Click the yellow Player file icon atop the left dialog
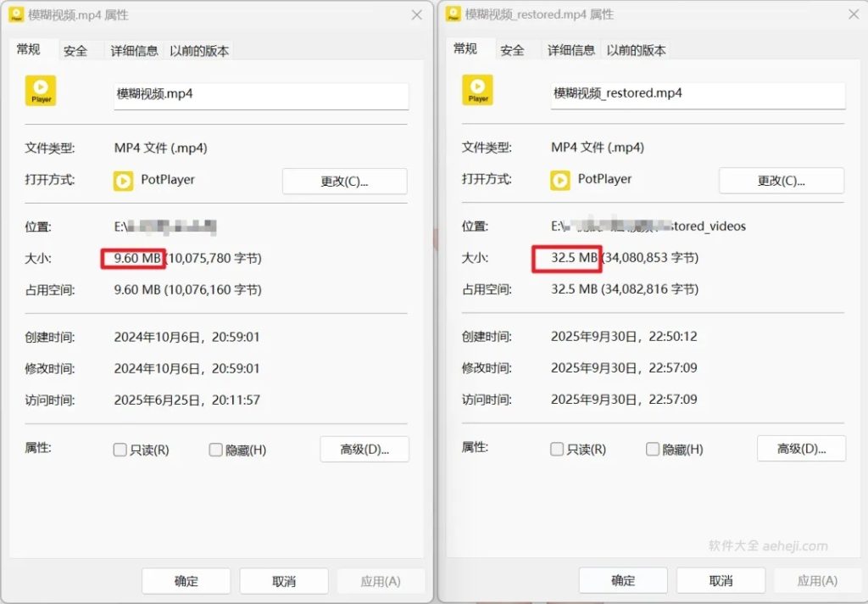Screen dimensions: 868x604 pyautogui.click(x=40, y=90)
